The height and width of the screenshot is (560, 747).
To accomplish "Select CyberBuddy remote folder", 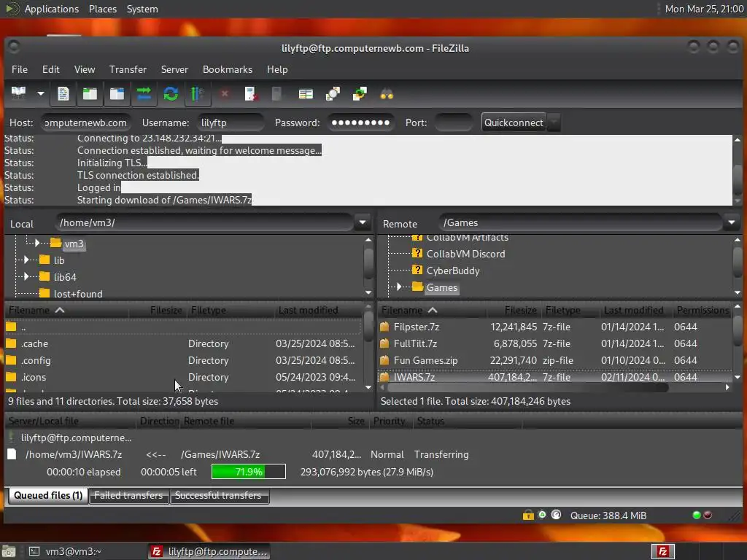I will tap(452, 271).
